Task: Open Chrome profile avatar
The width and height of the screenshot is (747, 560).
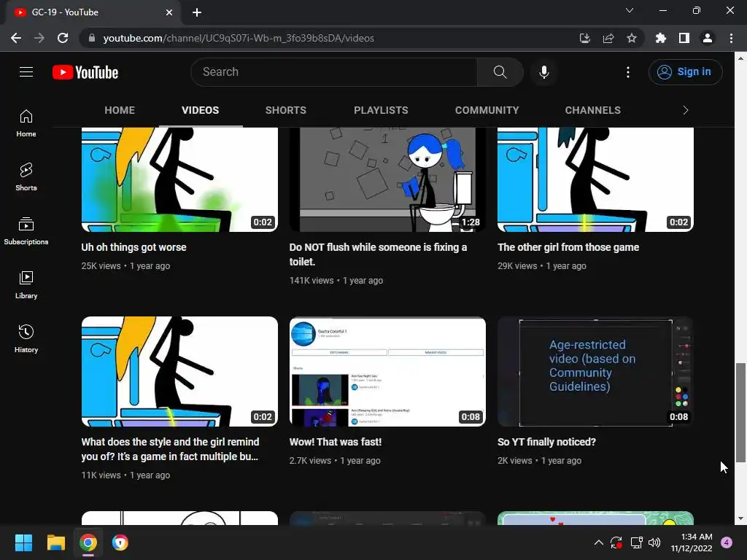Action: pyautogui.click(x=708, y=38)
